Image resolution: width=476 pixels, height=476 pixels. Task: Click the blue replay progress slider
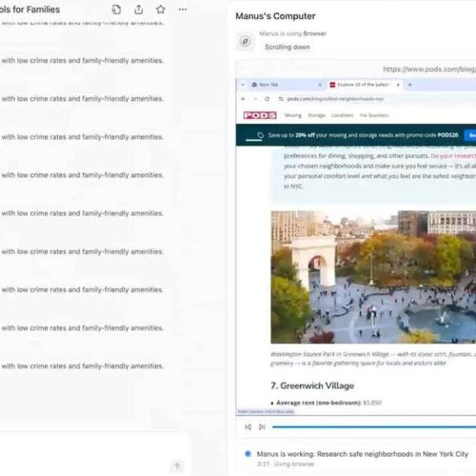(x=374, y=427)
